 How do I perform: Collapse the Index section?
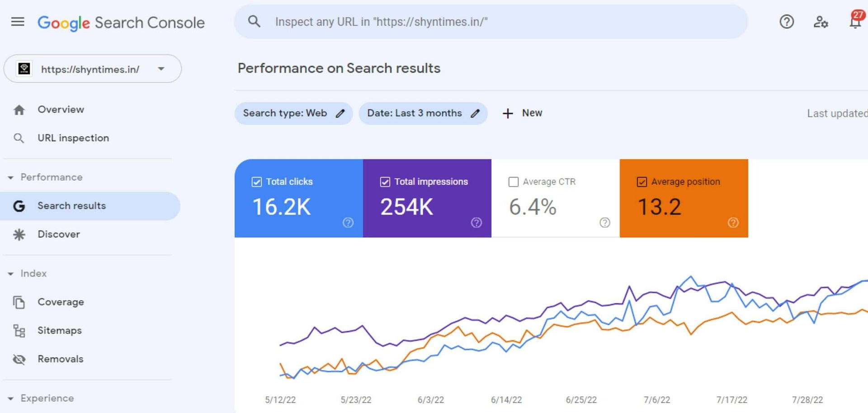coord(11,274)
